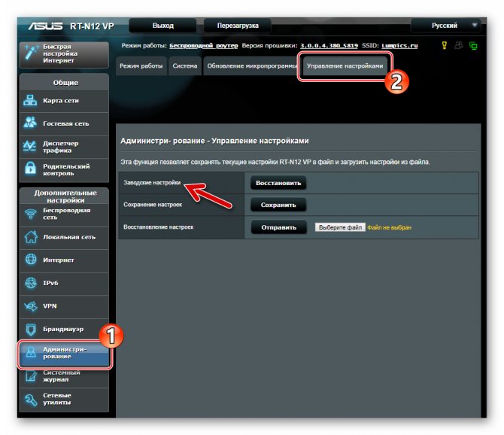Click the yellow status icon in the header
504x435 pixels.
tap(445, 45)
